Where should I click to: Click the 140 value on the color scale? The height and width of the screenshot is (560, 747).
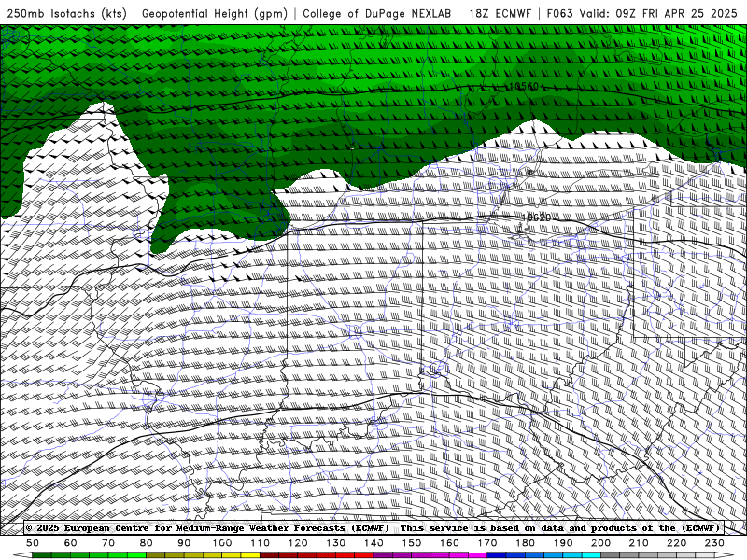click(x=373, y=543)
